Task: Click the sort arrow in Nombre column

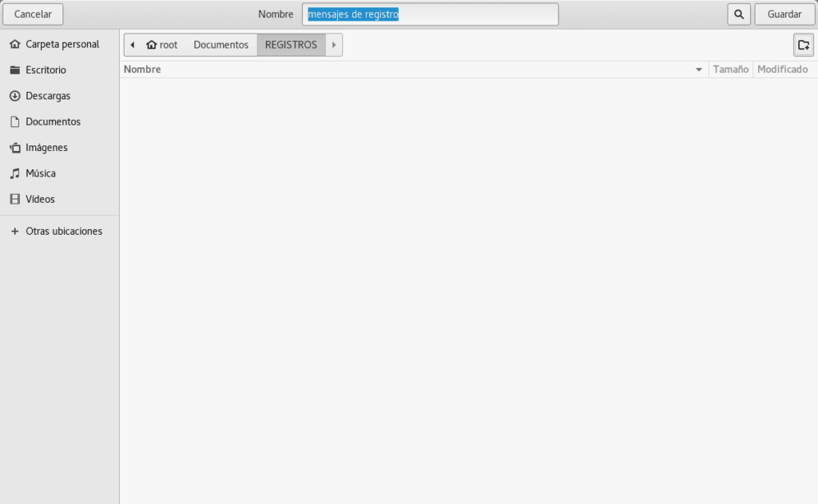Action: 700,70
